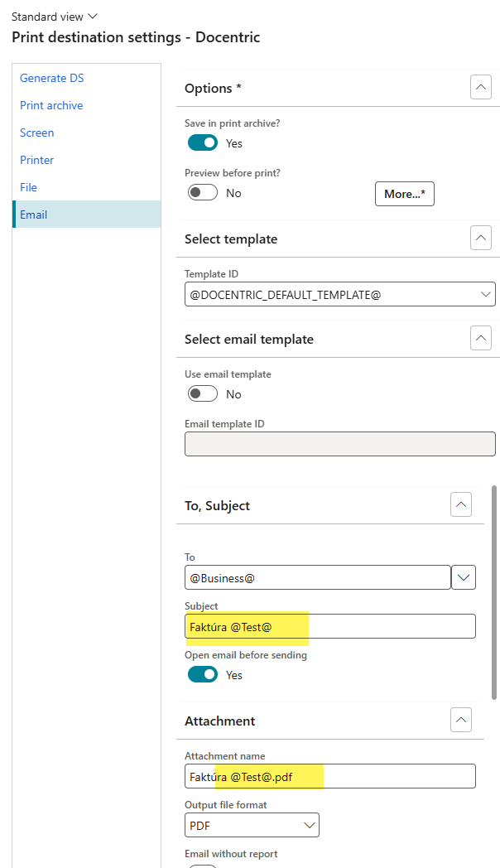Image resolution: width=500 pixels, height=868 pixels.
Task: Turn off Save in print archive
Action: tap(203, 142)
